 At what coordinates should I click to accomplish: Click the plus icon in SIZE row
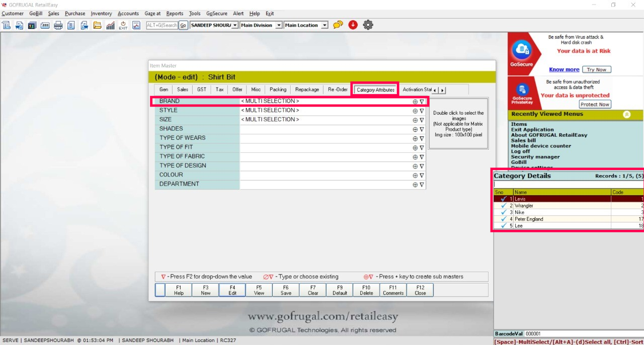tap(415, 120)
